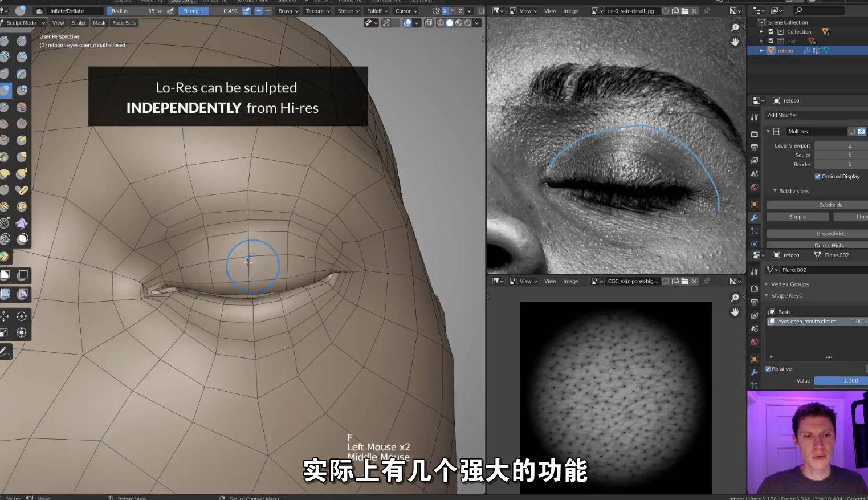Set brush direction to subtract (minus)
Viewport: 868px width, 500px height.
click(268, 11)
